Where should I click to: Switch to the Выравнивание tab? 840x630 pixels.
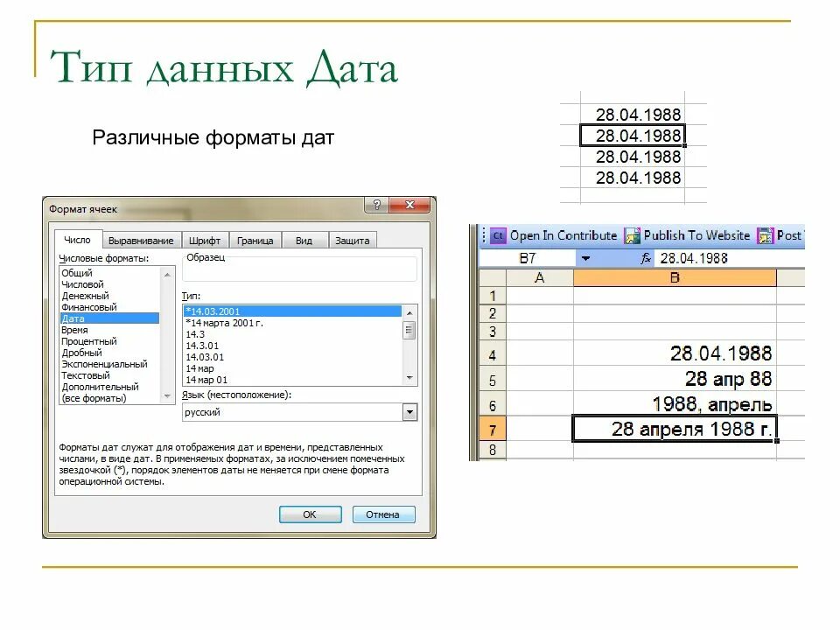click(x=141, y=241)
